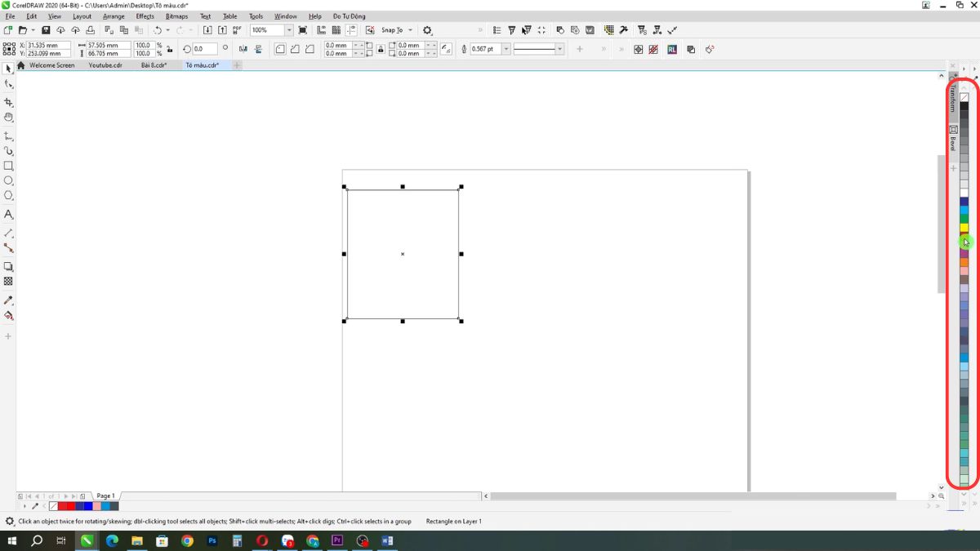Switch to the Welcome Screen tab
The width and height of the screenshot is (980, 551).
click(x=51, y=65)
